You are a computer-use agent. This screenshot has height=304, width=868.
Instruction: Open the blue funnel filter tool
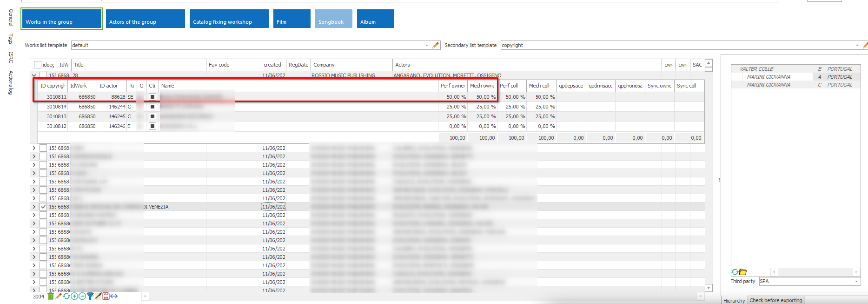tap(90, 296)
